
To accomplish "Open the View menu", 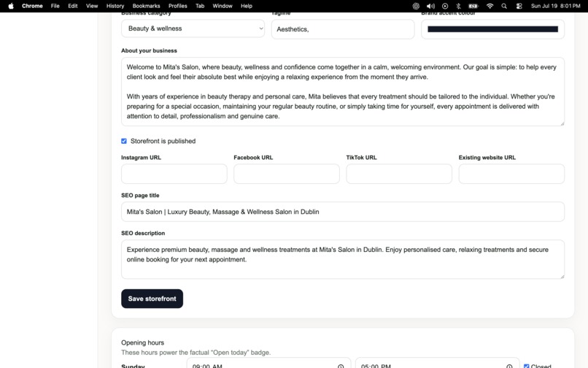I will [92, 6].
